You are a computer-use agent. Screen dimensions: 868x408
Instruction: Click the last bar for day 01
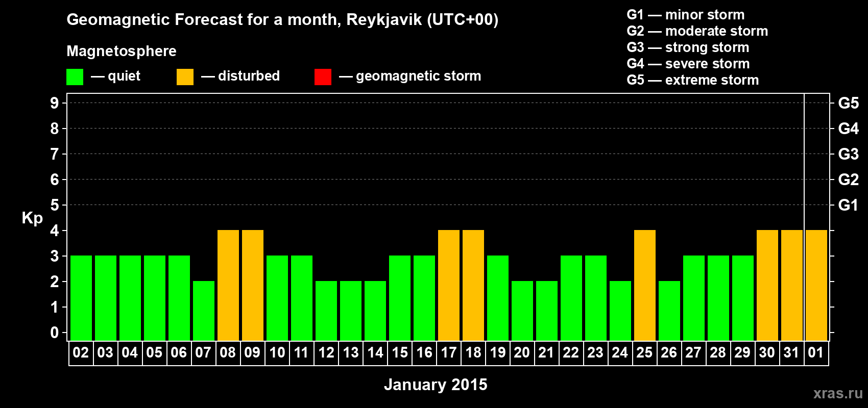816,285
